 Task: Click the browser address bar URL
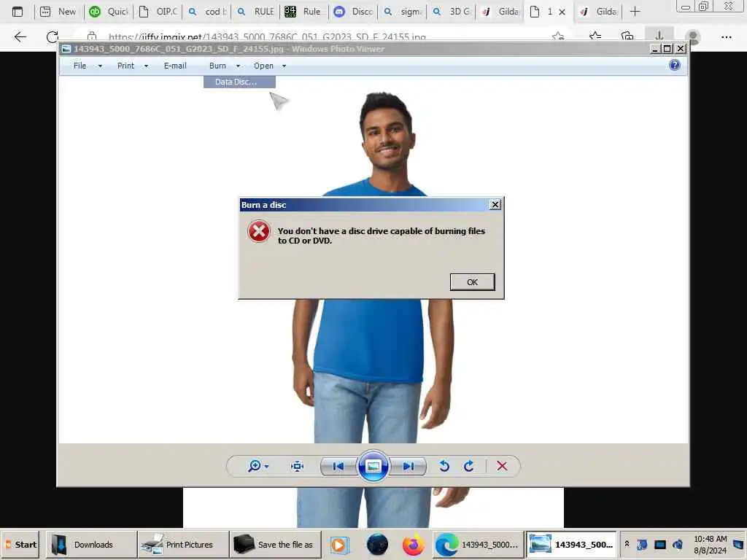pyautogui.click(x=267, y=36)
